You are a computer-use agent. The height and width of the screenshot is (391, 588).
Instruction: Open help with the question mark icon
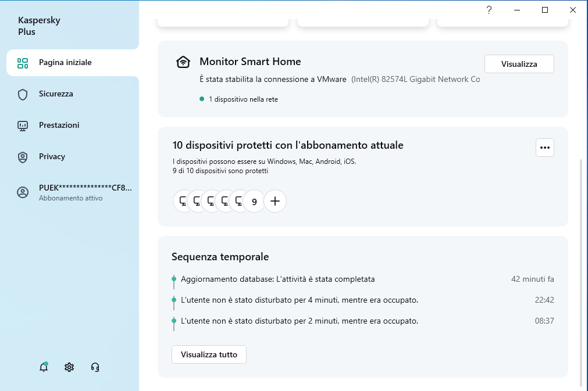tap(489, 10)
